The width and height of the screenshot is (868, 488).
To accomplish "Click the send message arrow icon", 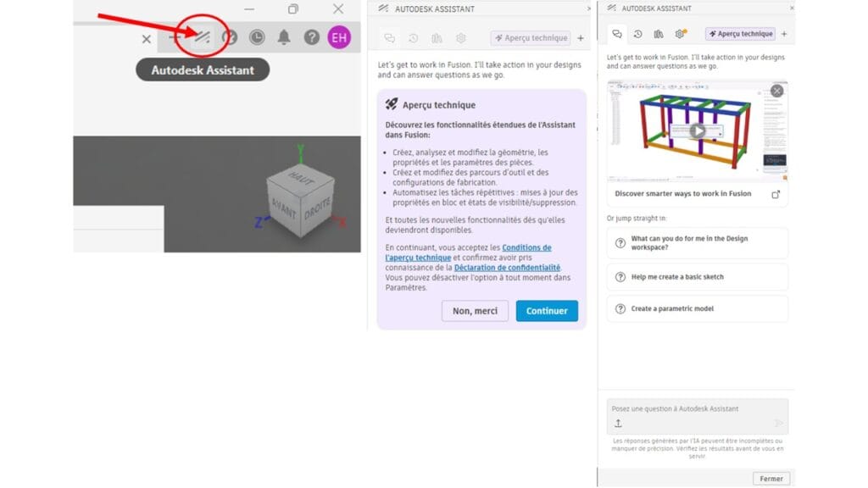I will [778, 424].
